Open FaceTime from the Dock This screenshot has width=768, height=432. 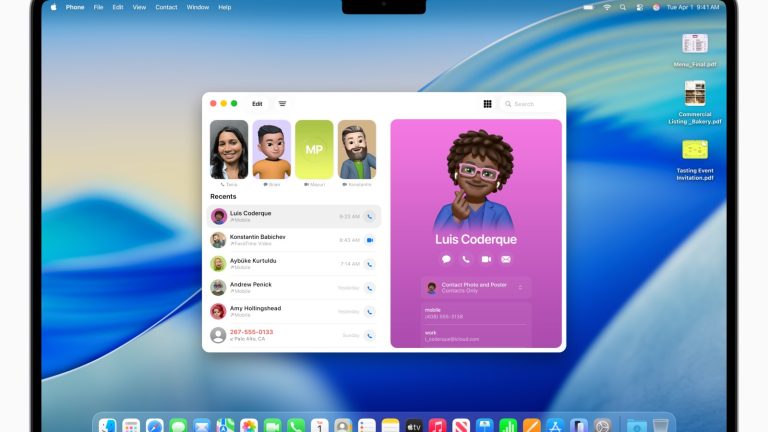pos(272,426)
